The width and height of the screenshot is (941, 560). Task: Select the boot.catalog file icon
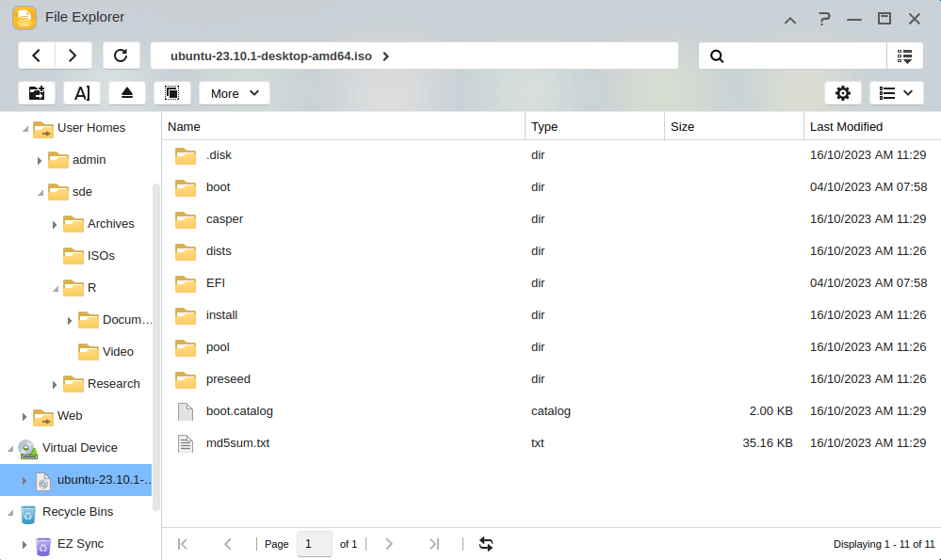coord(186,411)
